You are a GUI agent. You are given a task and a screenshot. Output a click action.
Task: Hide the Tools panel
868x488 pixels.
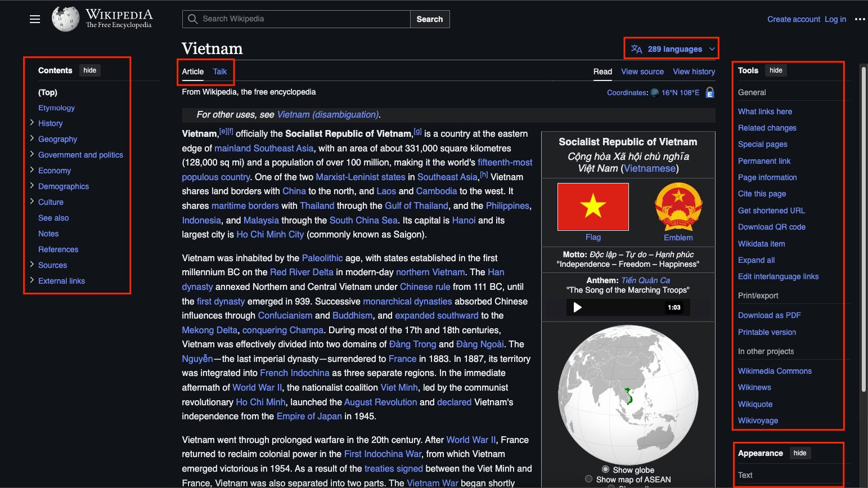pos(776,70)
